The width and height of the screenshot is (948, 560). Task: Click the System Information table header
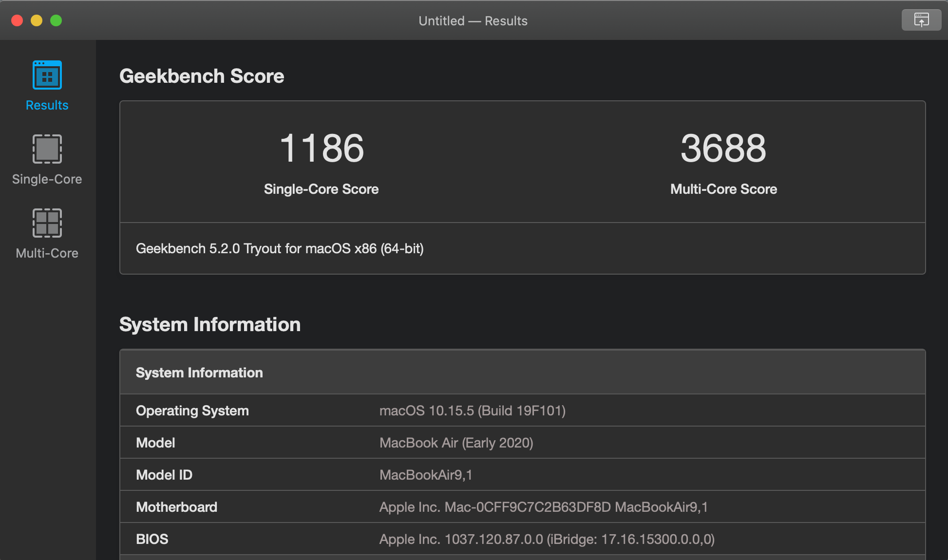(199, 373)
